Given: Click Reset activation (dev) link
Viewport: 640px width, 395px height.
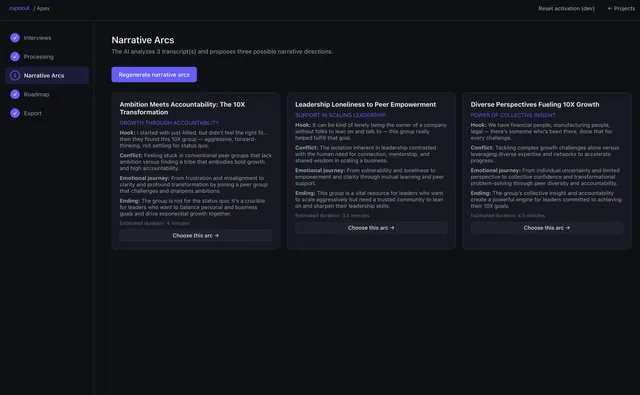Looking at the screenshot, I should pos(566,8).
